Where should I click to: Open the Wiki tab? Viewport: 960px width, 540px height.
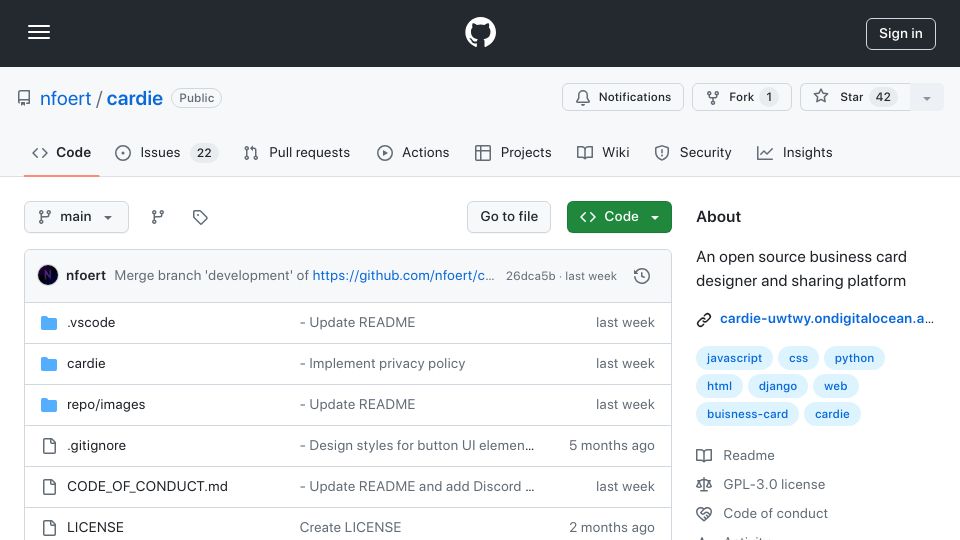point(603,152)
